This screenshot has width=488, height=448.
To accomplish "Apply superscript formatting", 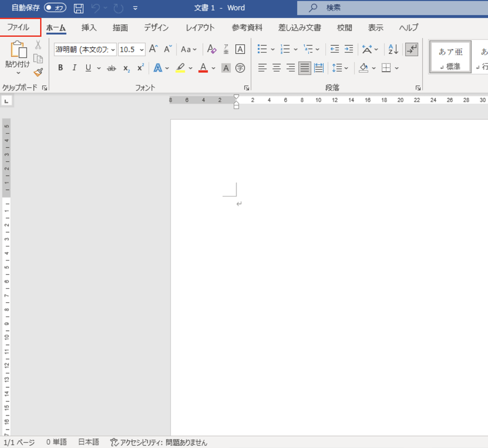I will 140,68.
